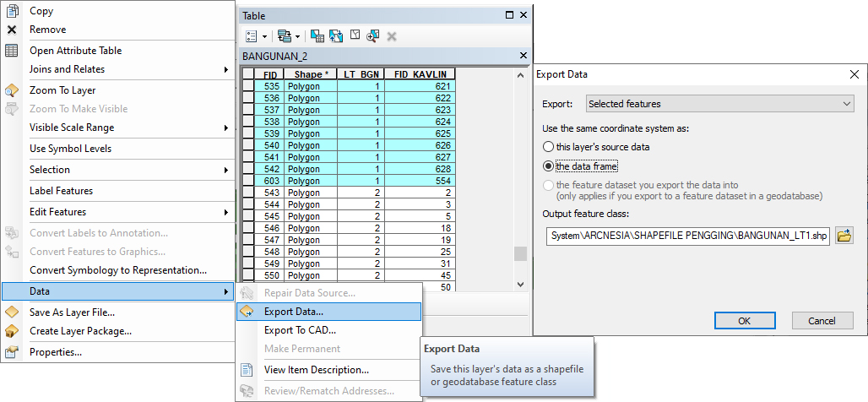The width and height of the screenshot is (868, 402).
Task: Click the Properties icon in context menu
Action: [x=12, y=351]
